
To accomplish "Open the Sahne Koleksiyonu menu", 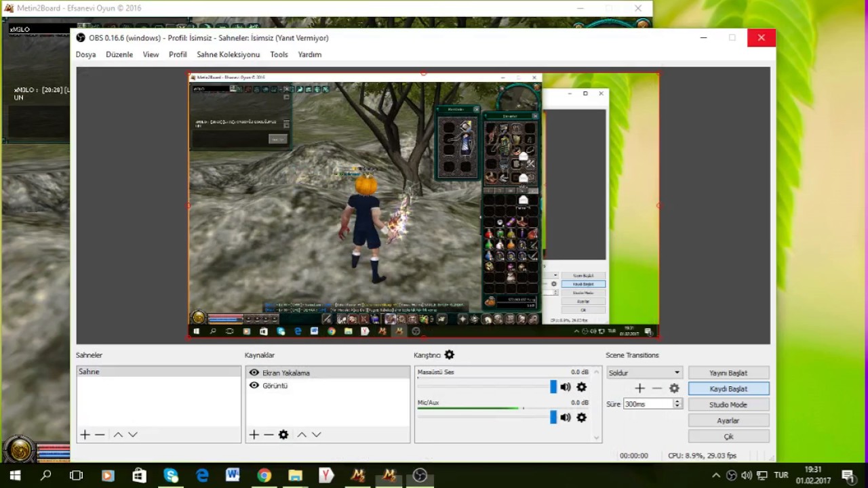I will click(x=229, y=54).
